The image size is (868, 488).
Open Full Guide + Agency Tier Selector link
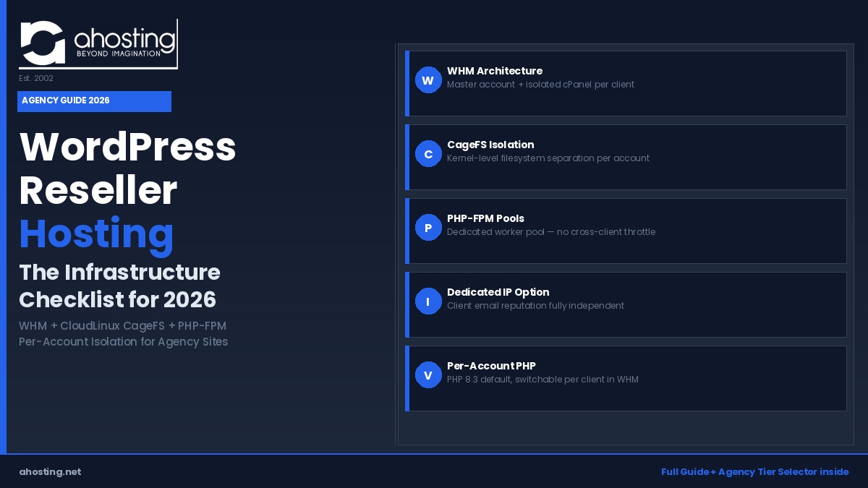(x=754, y=472)
